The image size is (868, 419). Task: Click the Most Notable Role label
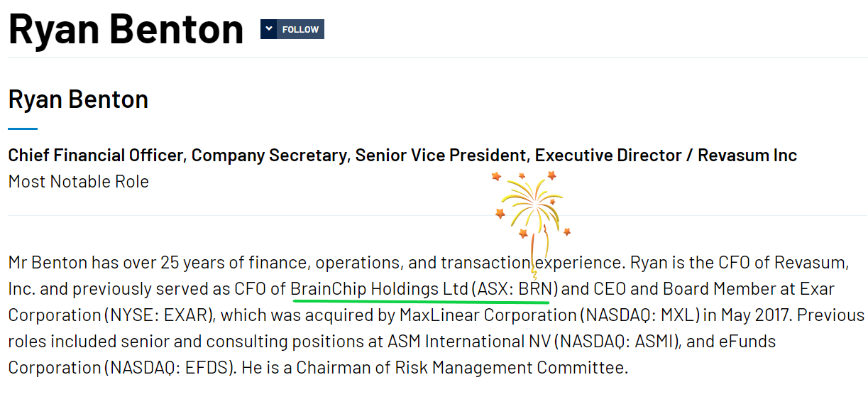[x=78, y=181]
